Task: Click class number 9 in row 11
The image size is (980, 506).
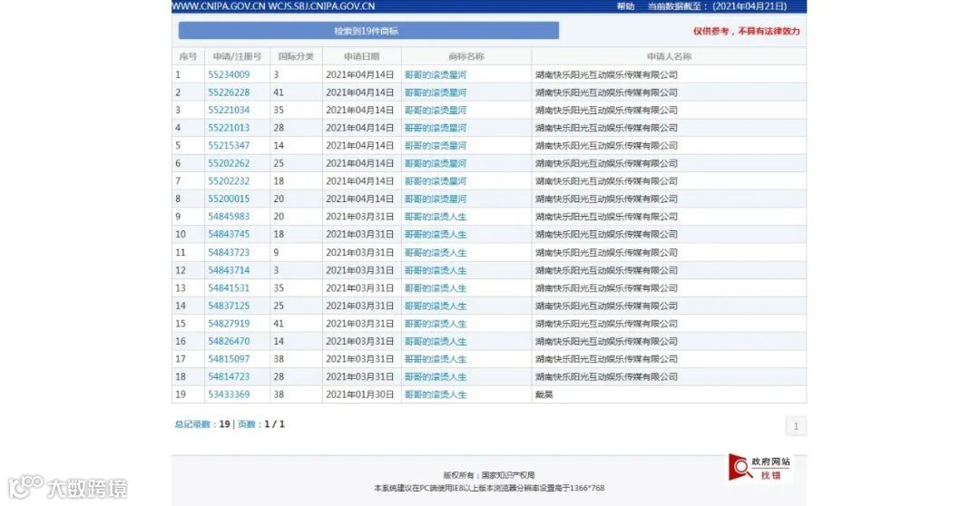Action: pyautogui.click(x=276, y=252)
